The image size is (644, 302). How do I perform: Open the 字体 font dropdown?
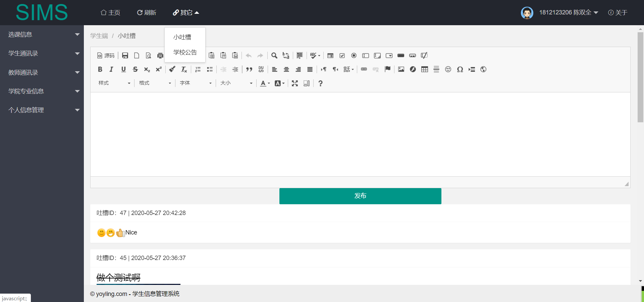(196, 83)
